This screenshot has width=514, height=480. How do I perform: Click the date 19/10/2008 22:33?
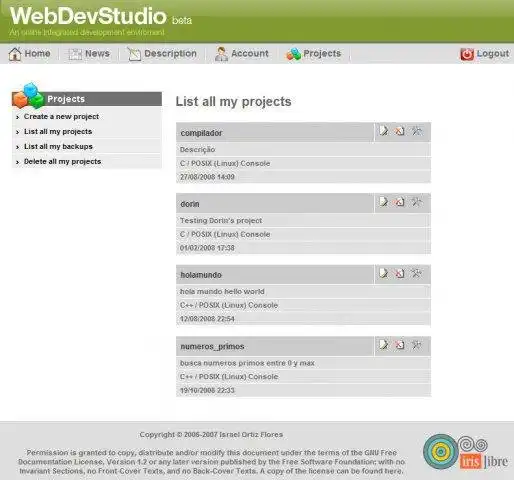[207, 390]
